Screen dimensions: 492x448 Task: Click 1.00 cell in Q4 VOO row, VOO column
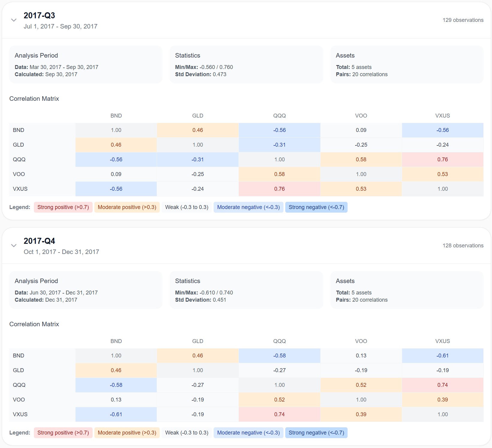[361, 400]
